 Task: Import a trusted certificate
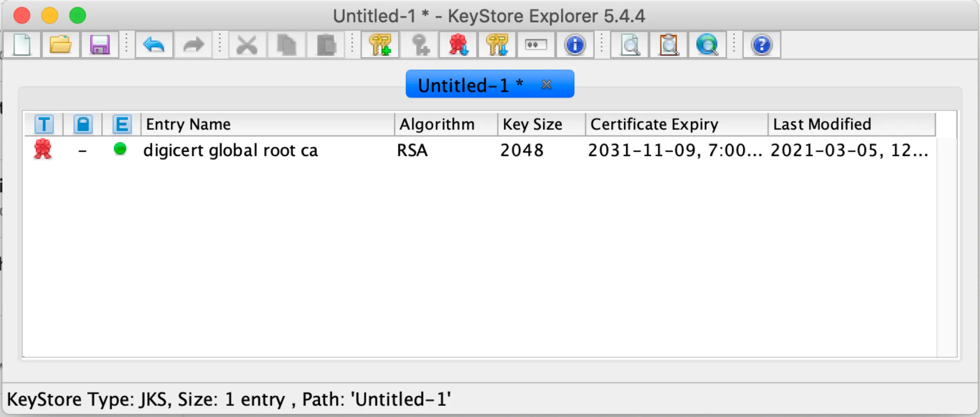[458, 44]
